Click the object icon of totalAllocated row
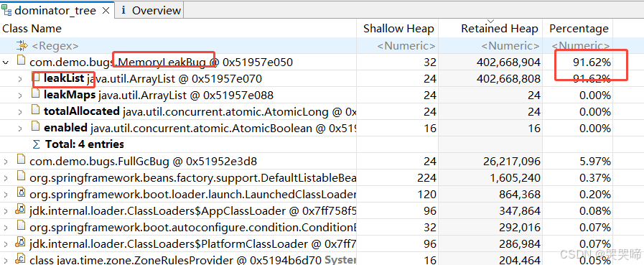644x265 pixels. [x=36, y=110]
